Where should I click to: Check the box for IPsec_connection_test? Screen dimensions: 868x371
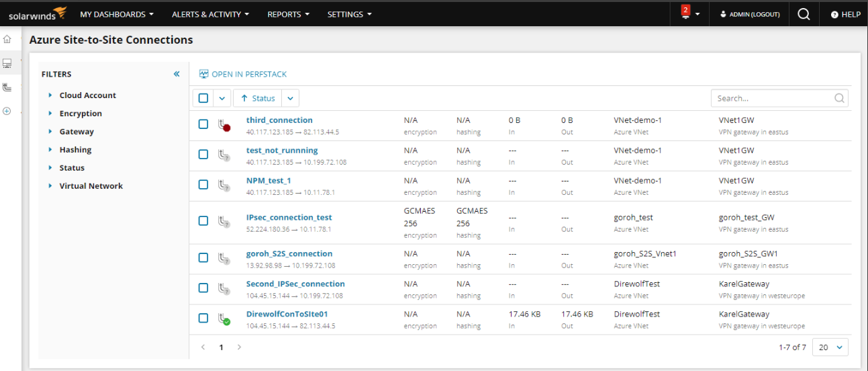pos(203,220)
